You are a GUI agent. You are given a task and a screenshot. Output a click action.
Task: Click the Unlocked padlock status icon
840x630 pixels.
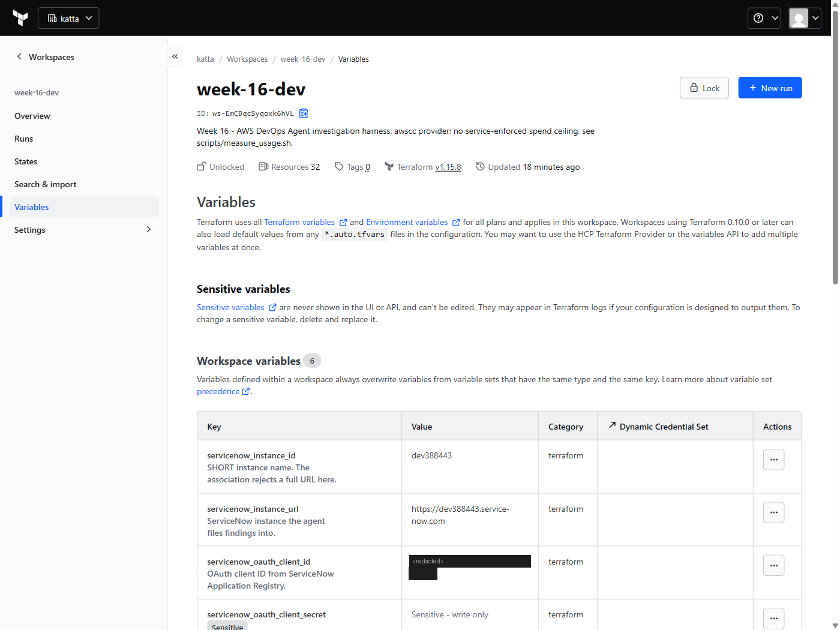click(202, 166)
